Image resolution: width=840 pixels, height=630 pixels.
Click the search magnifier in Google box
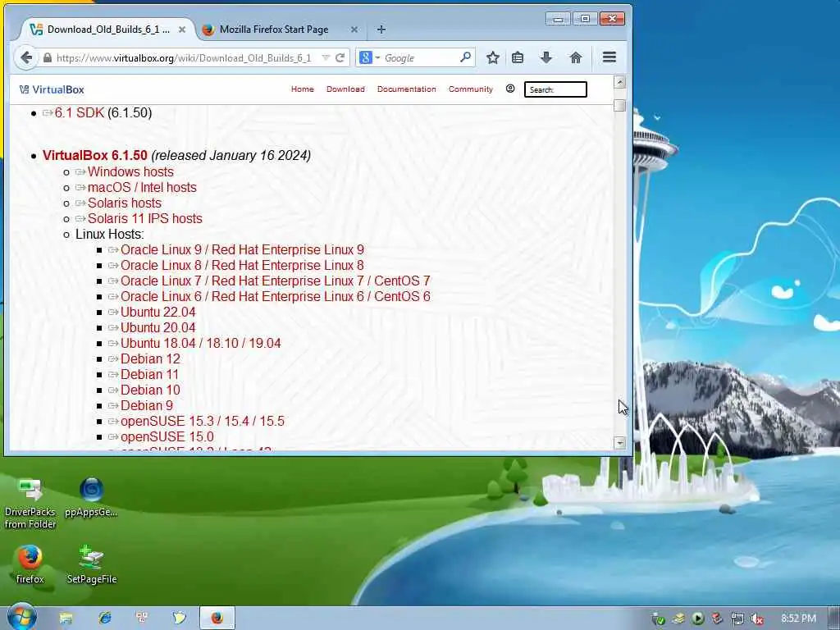(466, 57)
